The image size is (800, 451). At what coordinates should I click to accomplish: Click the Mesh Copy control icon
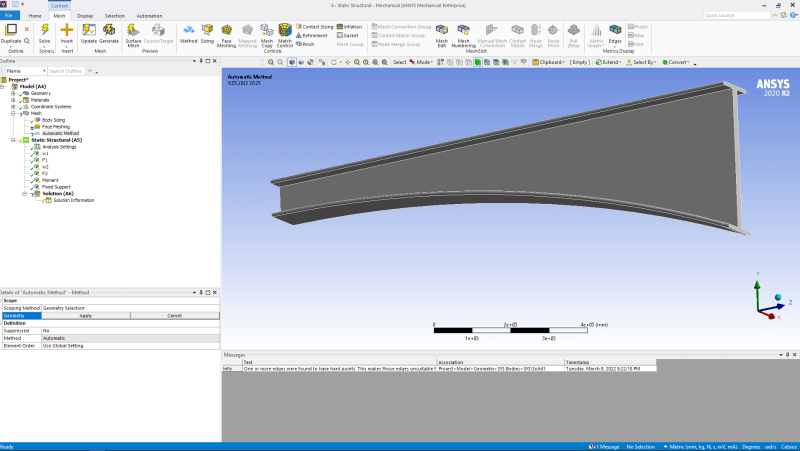coord(266,30)
